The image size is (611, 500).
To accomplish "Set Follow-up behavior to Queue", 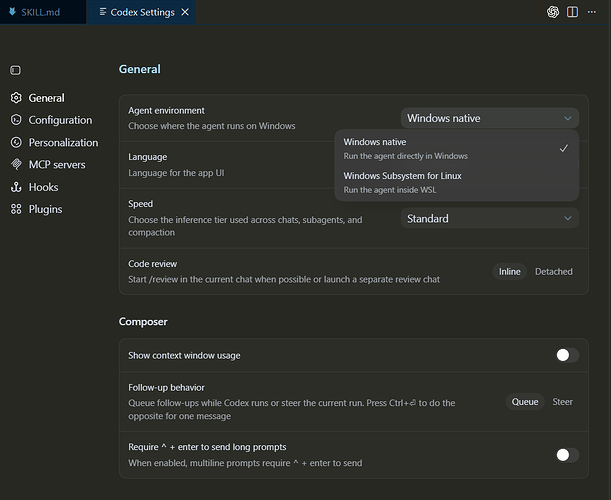I will (525, 402).
